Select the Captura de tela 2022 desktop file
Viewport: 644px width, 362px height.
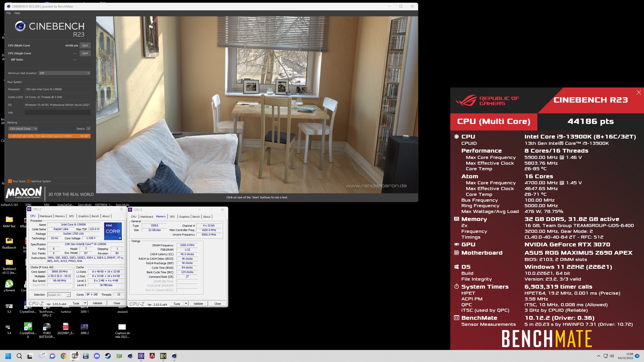tap(122, 331)
